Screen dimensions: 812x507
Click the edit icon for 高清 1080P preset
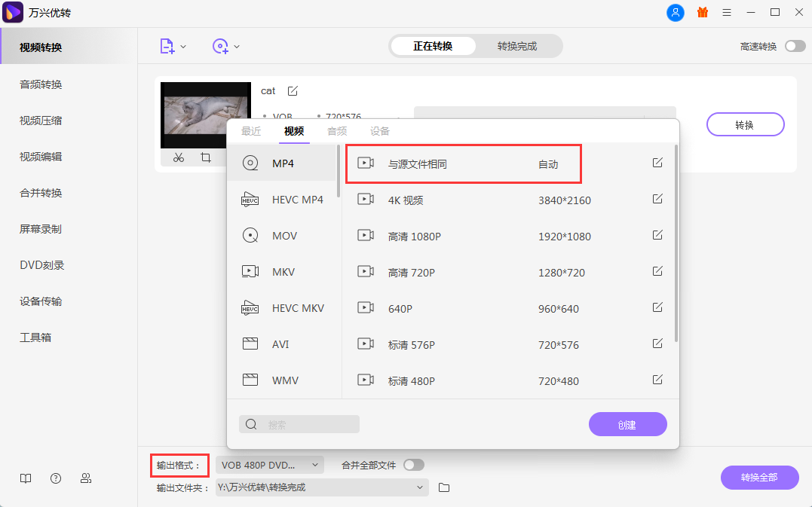657,236
